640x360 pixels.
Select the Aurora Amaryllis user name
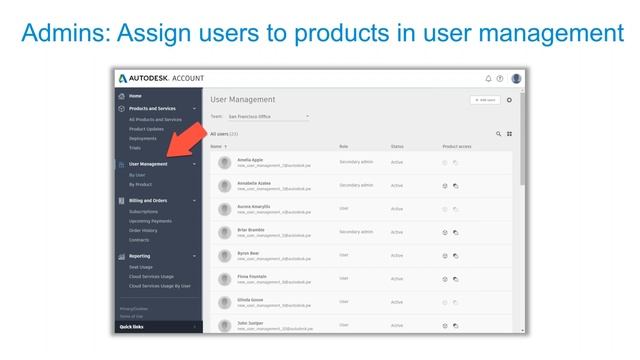[x=253, y=207]
